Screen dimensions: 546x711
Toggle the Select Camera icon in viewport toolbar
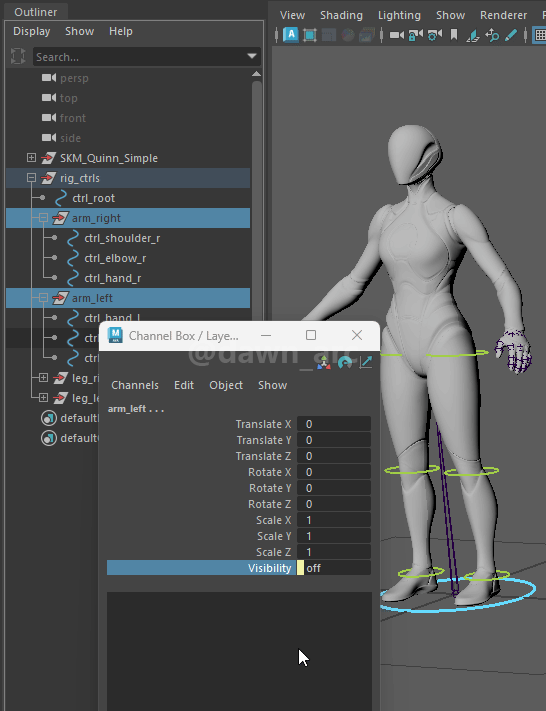(397, 35)
